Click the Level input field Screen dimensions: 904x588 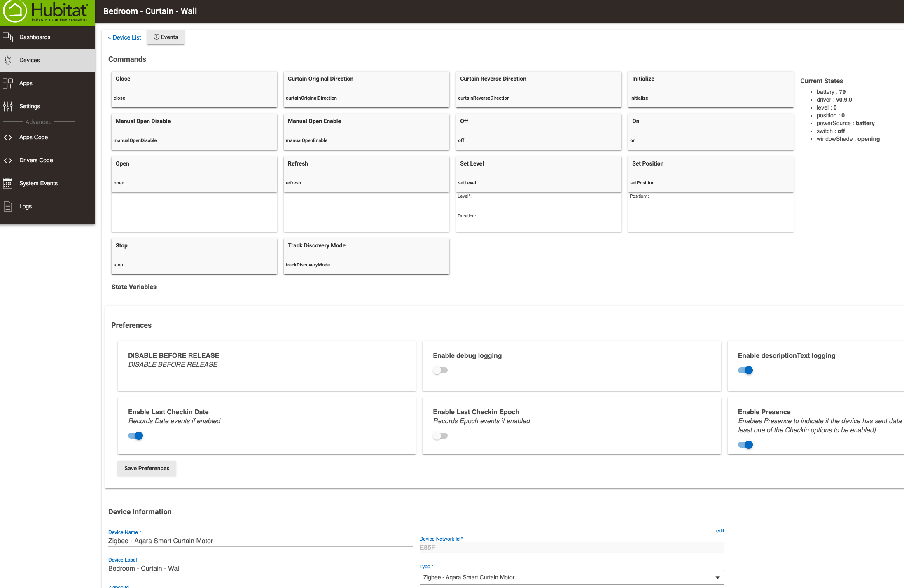click(532, 205)
